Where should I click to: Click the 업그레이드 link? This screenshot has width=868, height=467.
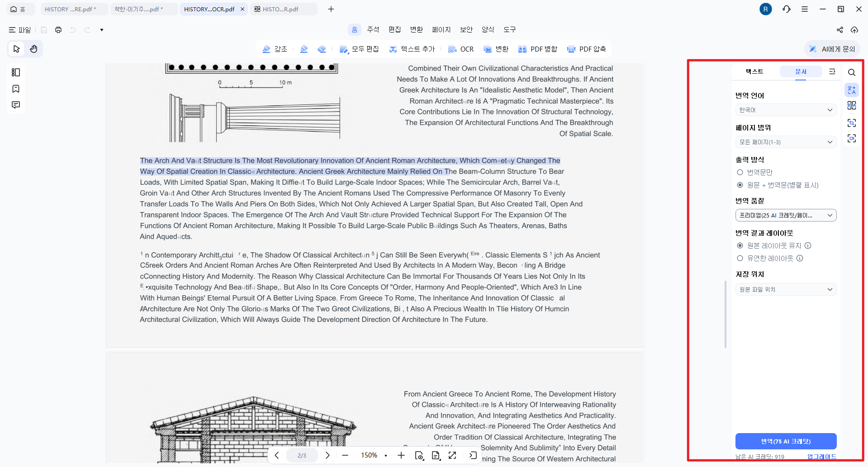[822, 457]
